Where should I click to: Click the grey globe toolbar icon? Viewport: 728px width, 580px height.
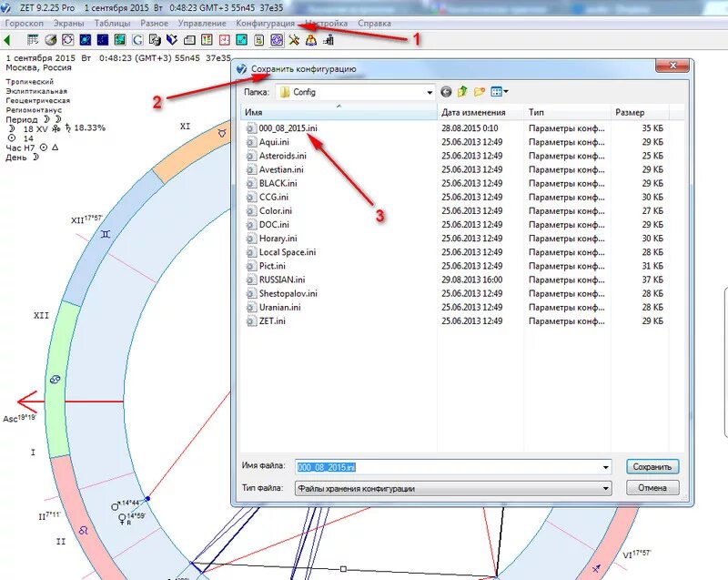(x=51, y=40)
